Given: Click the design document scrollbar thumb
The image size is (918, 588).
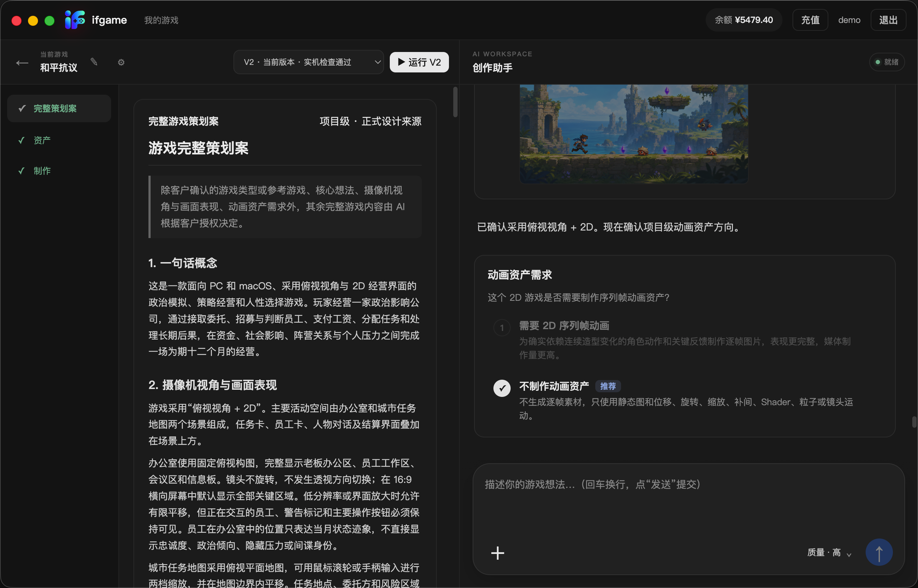Looking at the screenshot, I should [x=455, y=102].
